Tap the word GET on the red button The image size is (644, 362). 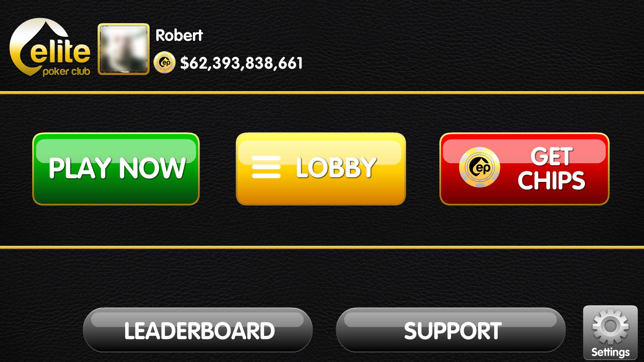(x=551, y=157)
